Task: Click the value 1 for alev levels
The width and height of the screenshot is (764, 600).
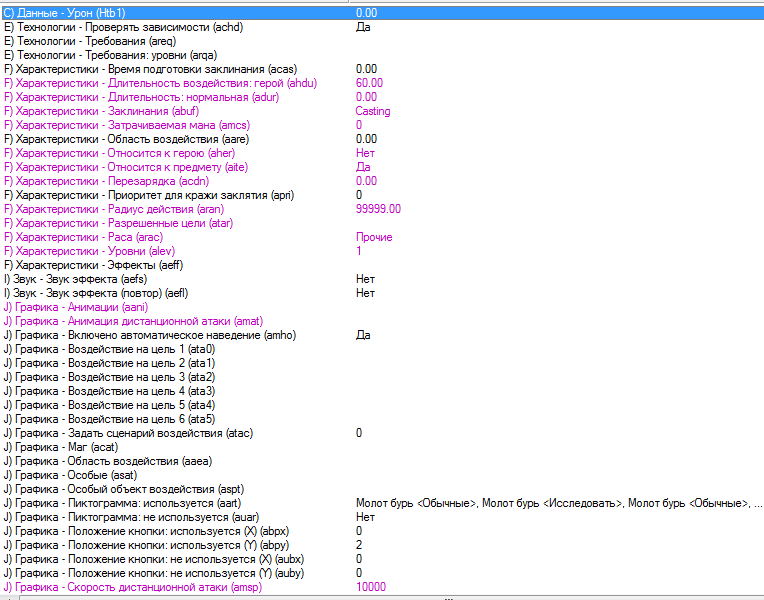Action: [359, 252]
